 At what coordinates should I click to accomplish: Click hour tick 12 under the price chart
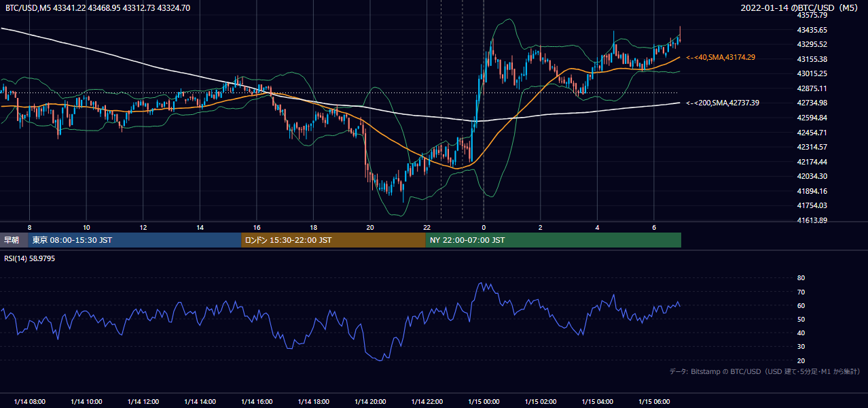[x=143, y=227]
